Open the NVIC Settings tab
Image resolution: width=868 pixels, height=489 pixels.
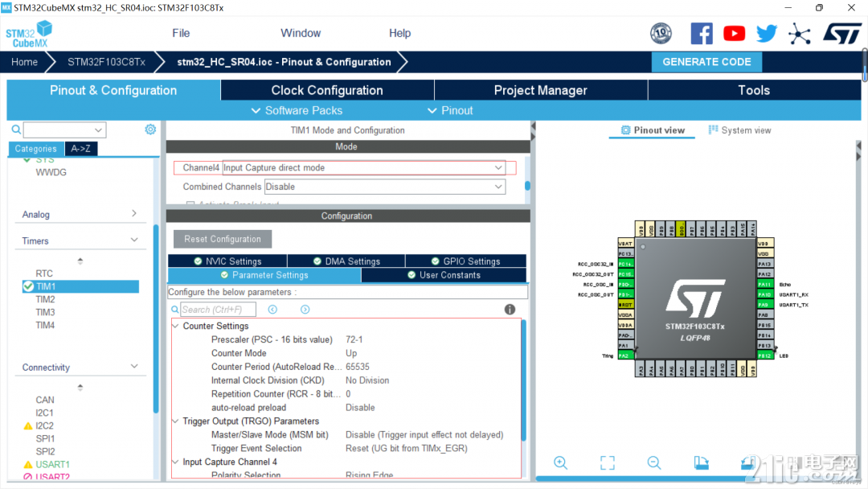227,261
